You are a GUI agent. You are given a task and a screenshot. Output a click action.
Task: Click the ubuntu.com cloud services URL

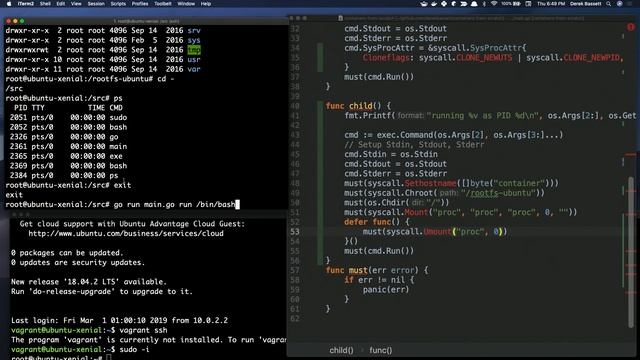tap(126, 233)
